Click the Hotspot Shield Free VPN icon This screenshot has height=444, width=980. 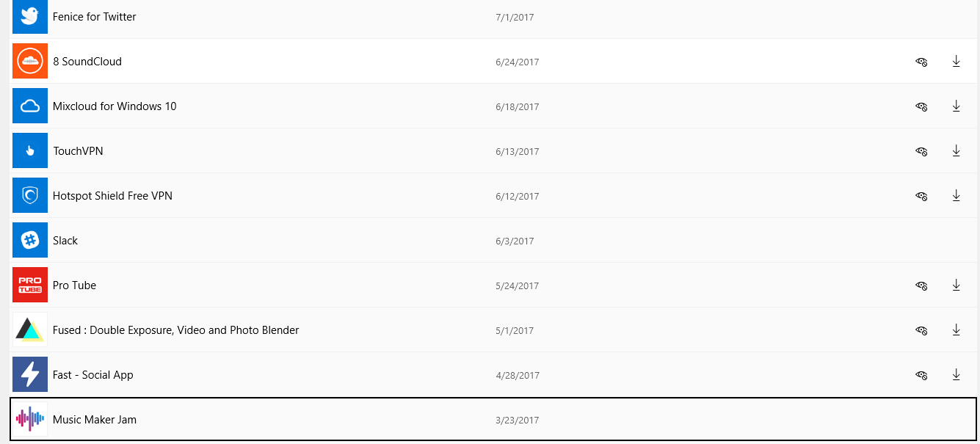click(x=30, y=195)
